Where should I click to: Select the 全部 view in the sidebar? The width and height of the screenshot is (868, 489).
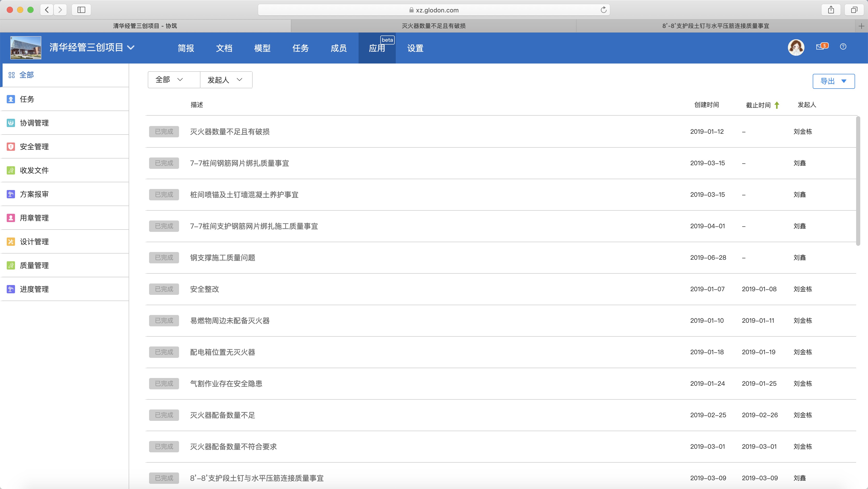pyautogui.click(x=27, y=75)
